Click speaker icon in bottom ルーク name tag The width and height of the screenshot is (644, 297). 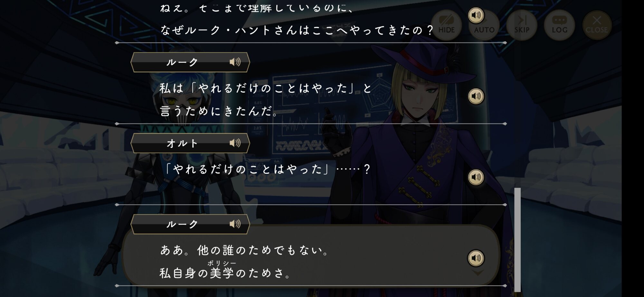point(235,224)
